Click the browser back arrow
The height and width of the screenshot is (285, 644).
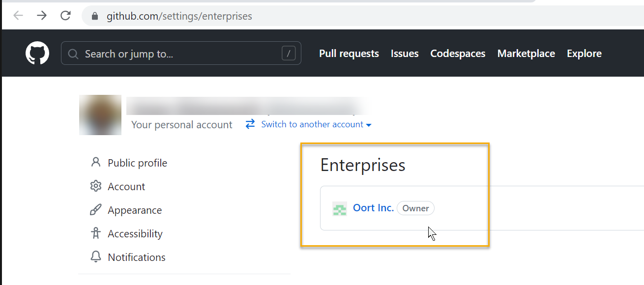point(18,16)
